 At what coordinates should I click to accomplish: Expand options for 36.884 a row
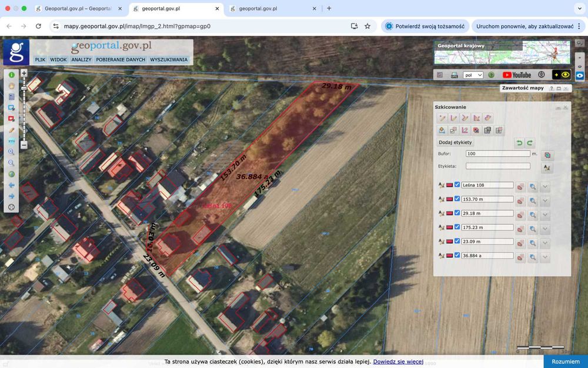tap(545, 257)
